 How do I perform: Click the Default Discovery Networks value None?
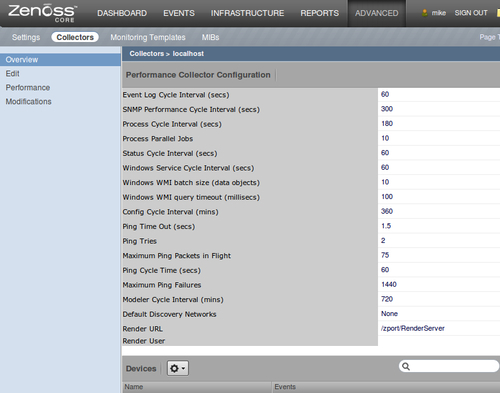click(x=389, y=314)
